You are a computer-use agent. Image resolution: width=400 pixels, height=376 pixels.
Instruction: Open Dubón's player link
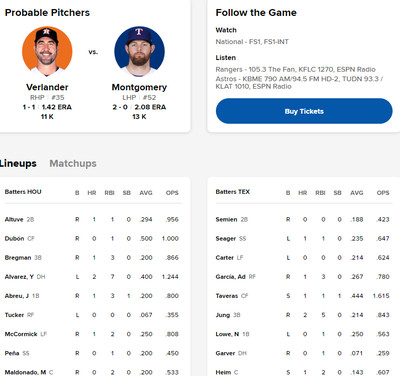14,238
